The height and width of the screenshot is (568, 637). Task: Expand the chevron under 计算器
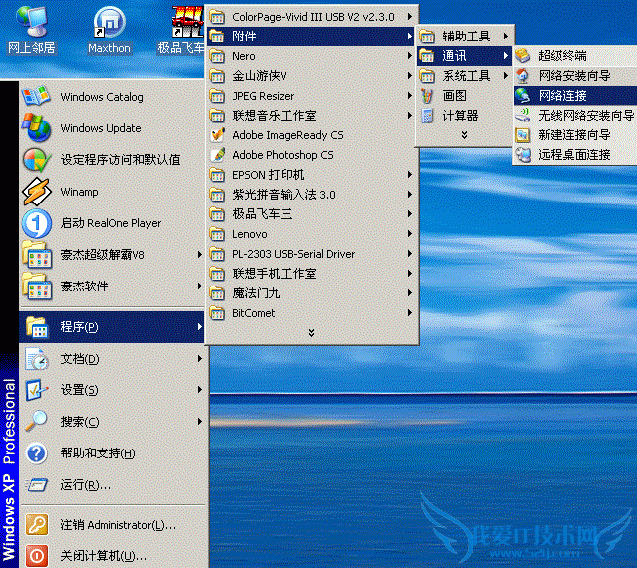463,134
